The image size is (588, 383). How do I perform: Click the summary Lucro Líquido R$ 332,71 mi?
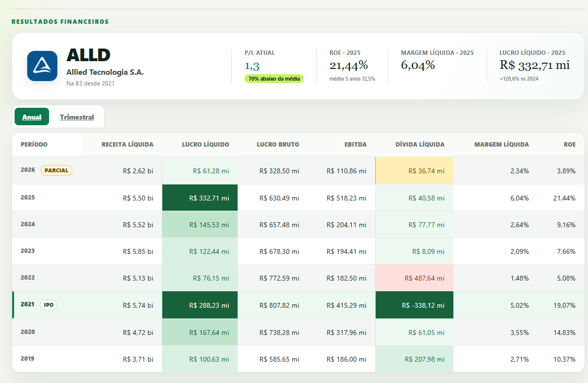tap(535, 66)
